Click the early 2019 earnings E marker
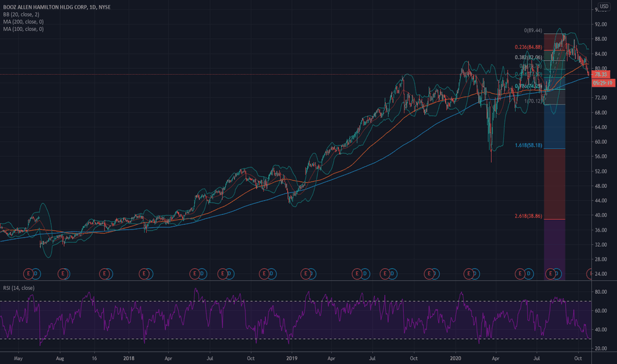The image size is (617, 364). click(305, 273)
